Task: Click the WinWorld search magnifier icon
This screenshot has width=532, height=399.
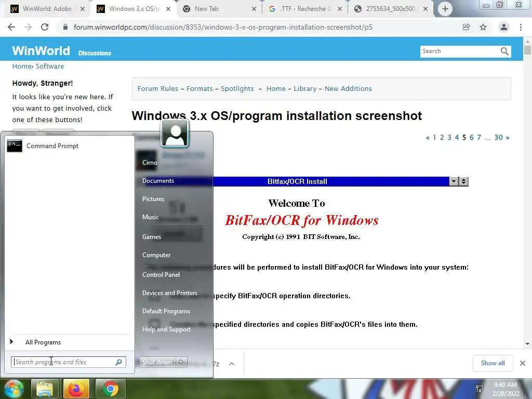Action: coord(504,51)
